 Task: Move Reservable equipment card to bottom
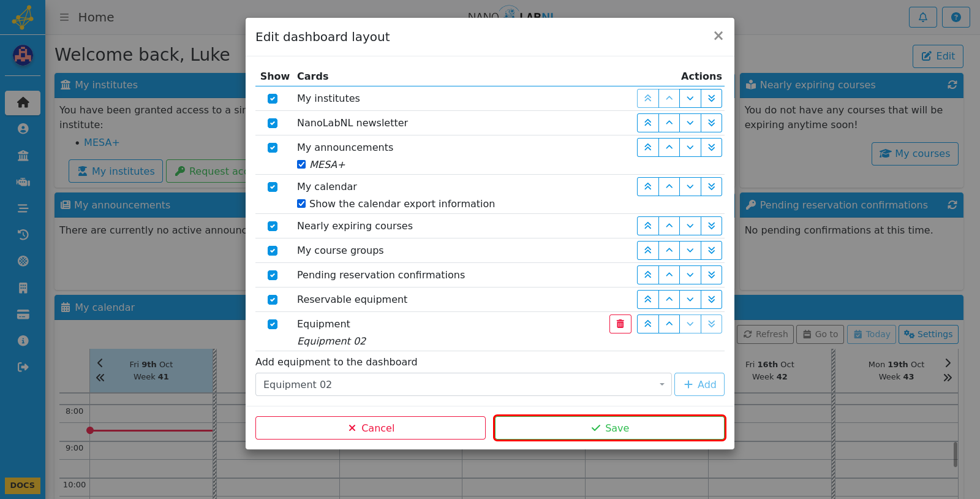711,299
